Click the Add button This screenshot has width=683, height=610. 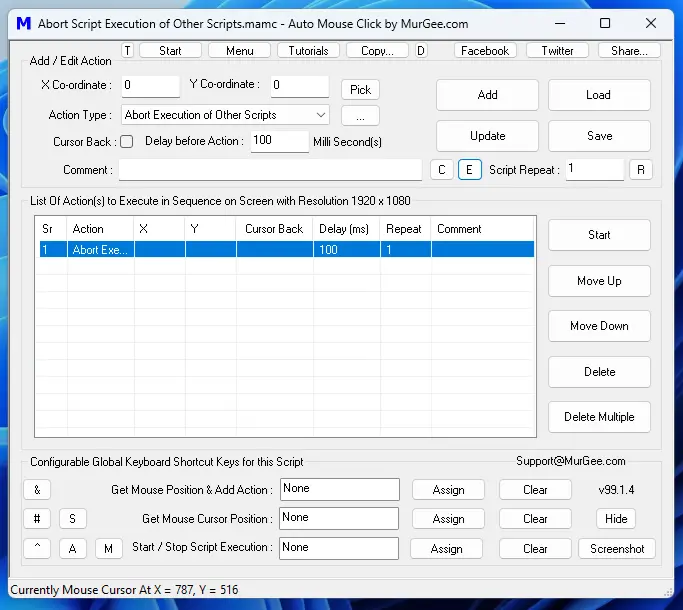(x=487, y=95)
